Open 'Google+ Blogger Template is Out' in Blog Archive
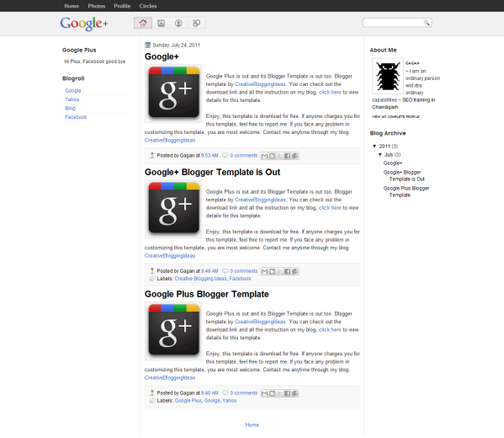The image size is (504, 438). pos(404,176)
